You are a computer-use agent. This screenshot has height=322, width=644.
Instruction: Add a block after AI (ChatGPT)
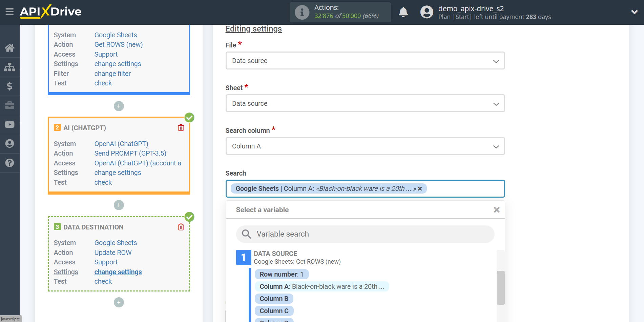tap(119, 205)
